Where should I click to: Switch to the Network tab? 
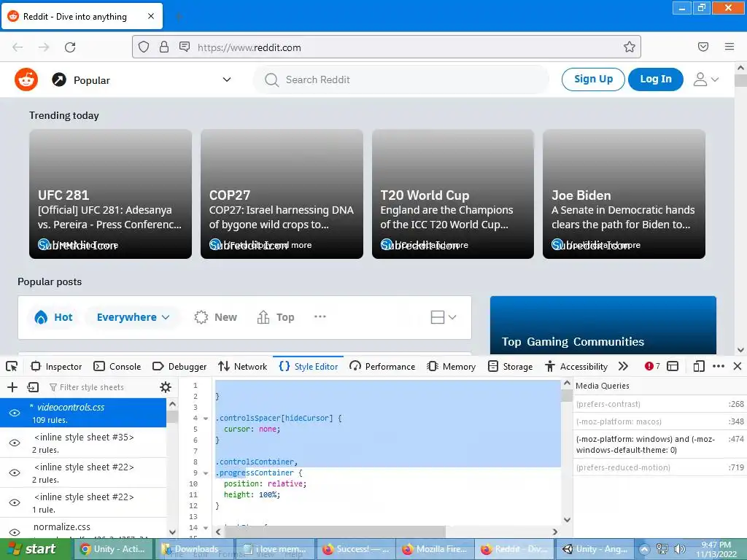point(242,366)
